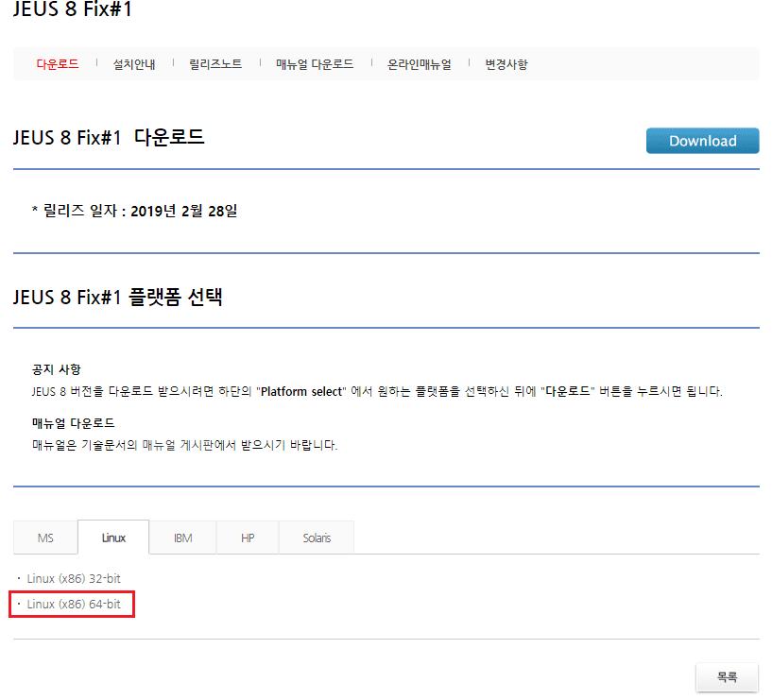Go to the 설치안내 menu item
Viewport: 772px width, 700px height.
click(134, 64)
